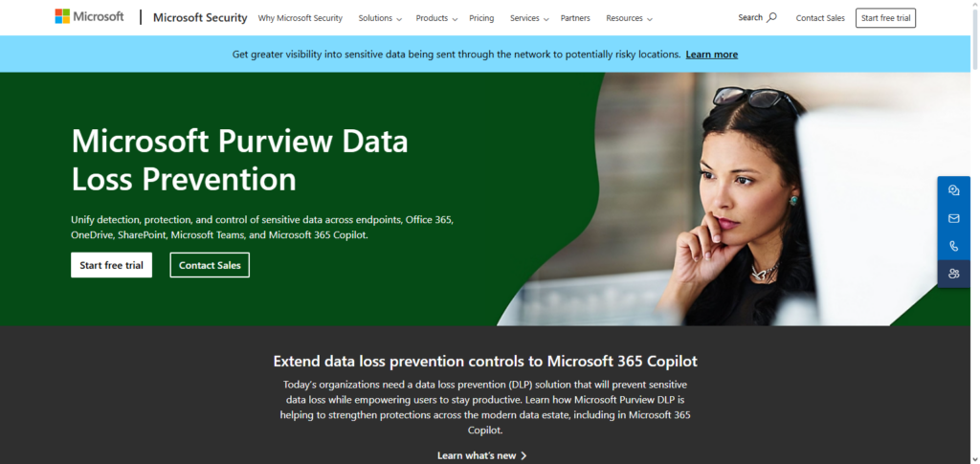980x464 pixels.
Task: Click Contact Sales in the top navigation
Action: [x=820, y=18]
